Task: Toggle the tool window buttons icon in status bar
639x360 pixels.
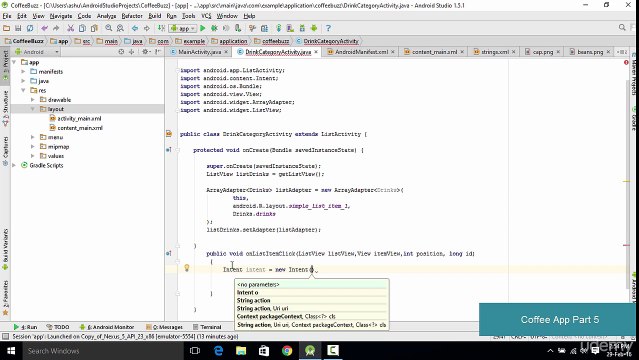Action: [5, 337]
